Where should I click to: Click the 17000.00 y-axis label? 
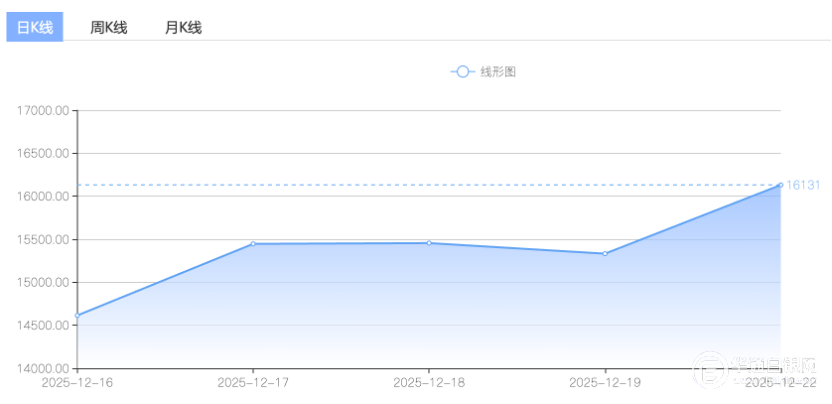pos(43,111)
